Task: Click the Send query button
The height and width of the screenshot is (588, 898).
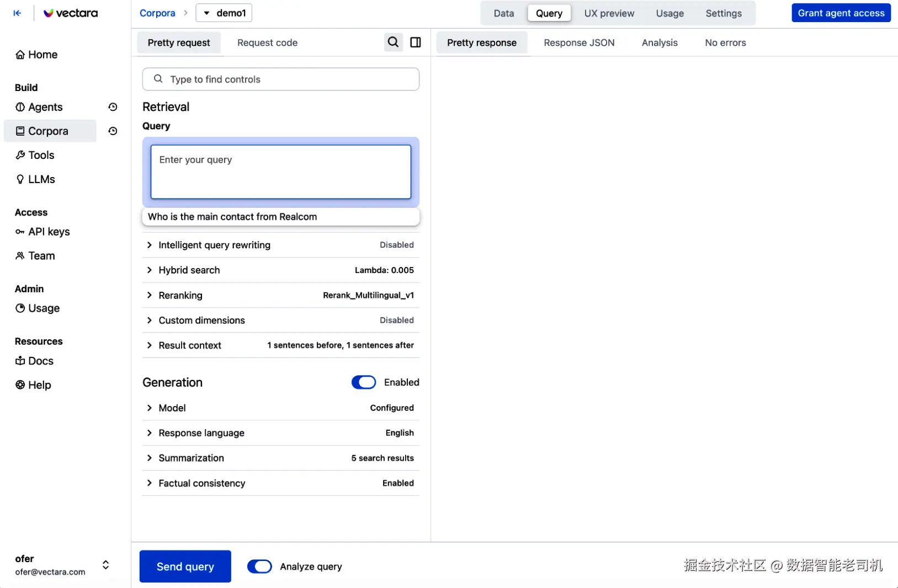Action: [185, 566]
